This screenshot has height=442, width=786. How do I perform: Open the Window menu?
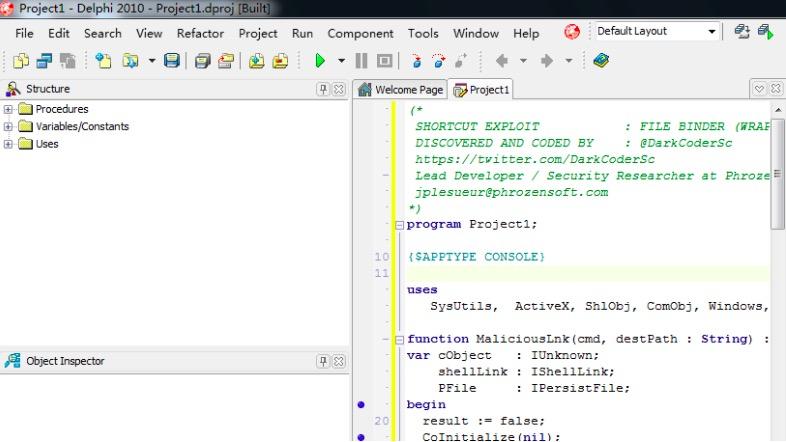pyautogui.click(x=476, y=33)
